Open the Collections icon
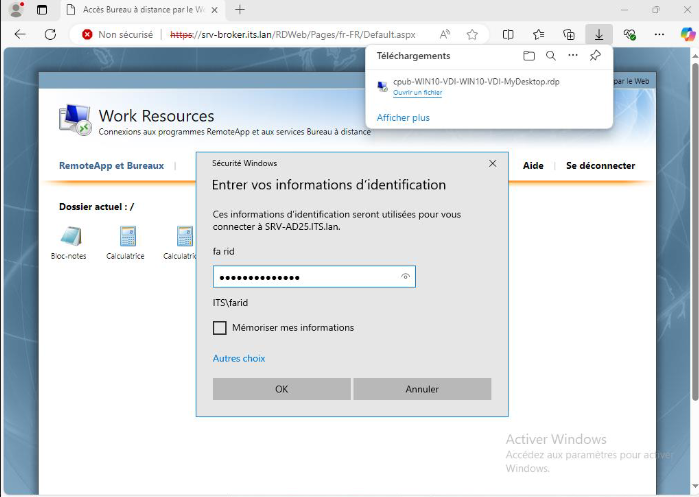 tap(569, 34)
